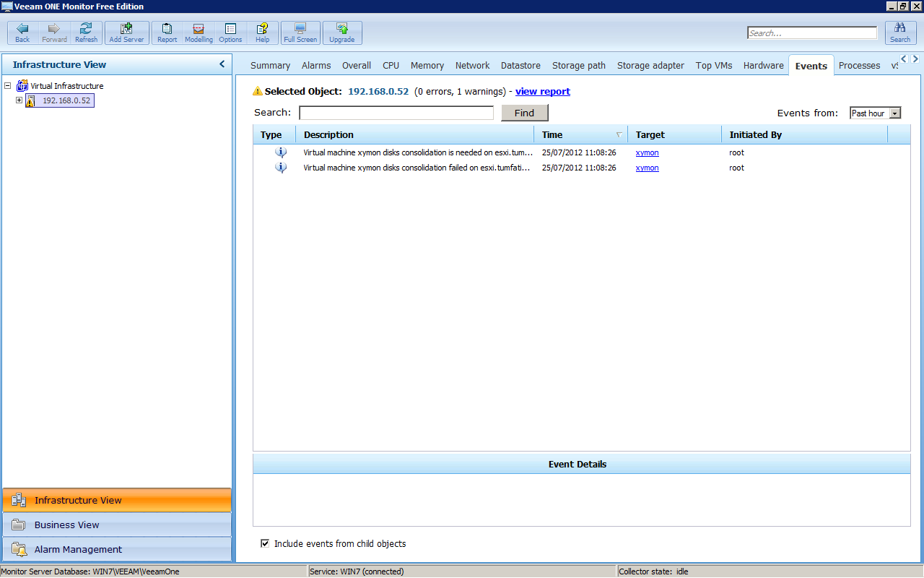Open the Overall tab
Screen dimensions: 924x578
pyautogui.click(x=357, y=65)
